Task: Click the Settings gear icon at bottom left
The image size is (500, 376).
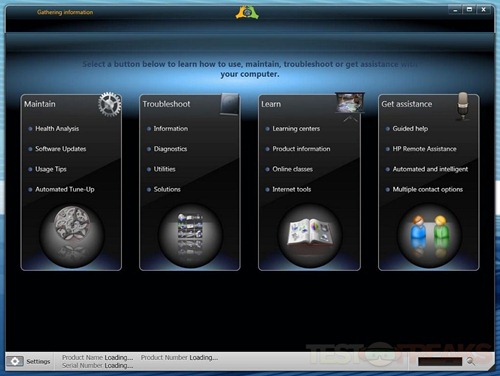Action: click(15, 361)
